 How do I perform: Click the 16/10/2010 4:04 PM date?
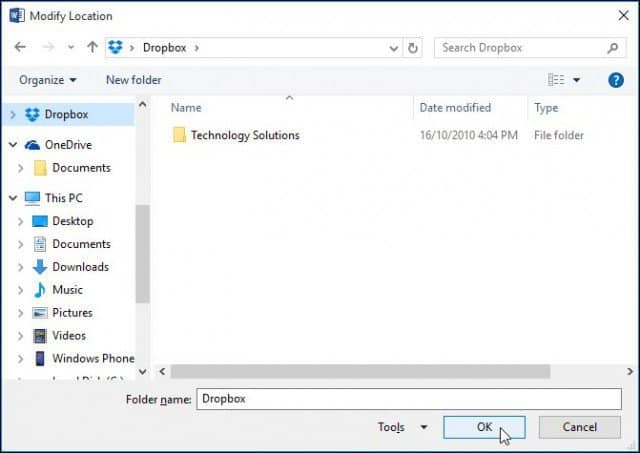pos(469,135)
